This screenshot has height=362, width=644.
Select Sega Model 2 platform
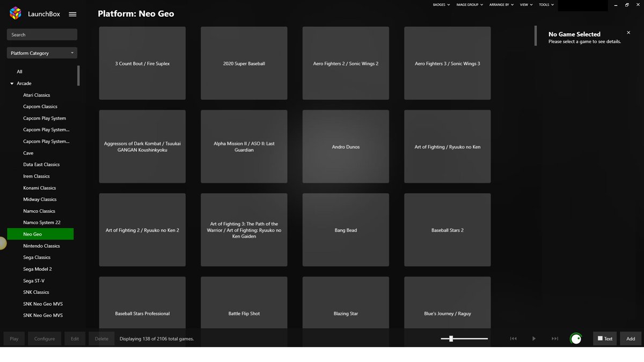coord(38,269)
